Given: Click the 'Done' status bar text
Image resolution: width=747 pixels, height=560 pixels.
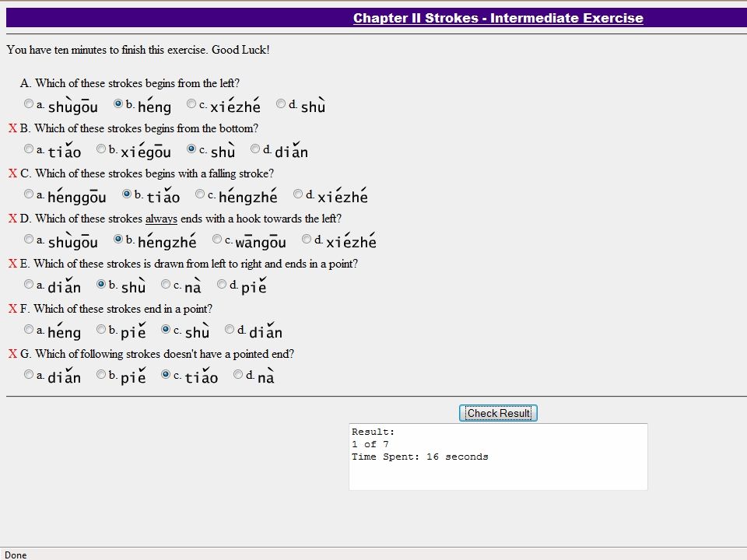Looking at the screenshot, I should [x=16, y=555].
